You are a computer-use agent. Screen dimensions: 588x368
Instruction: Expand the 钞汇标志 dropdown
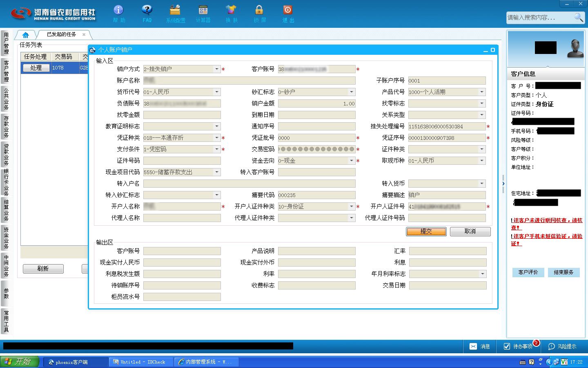coord(352,92)
